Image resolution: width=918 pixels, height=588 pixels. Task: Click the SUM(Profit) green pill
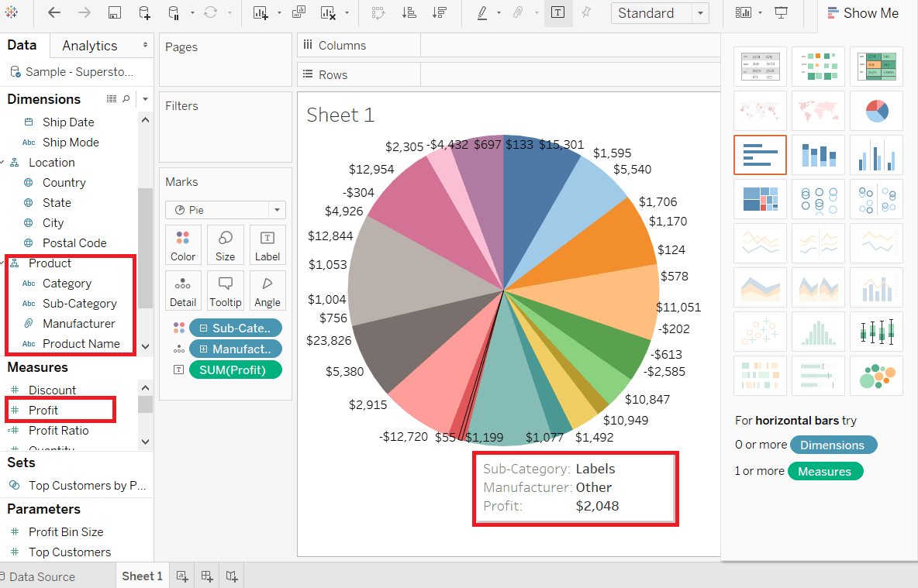coord(236,370)
